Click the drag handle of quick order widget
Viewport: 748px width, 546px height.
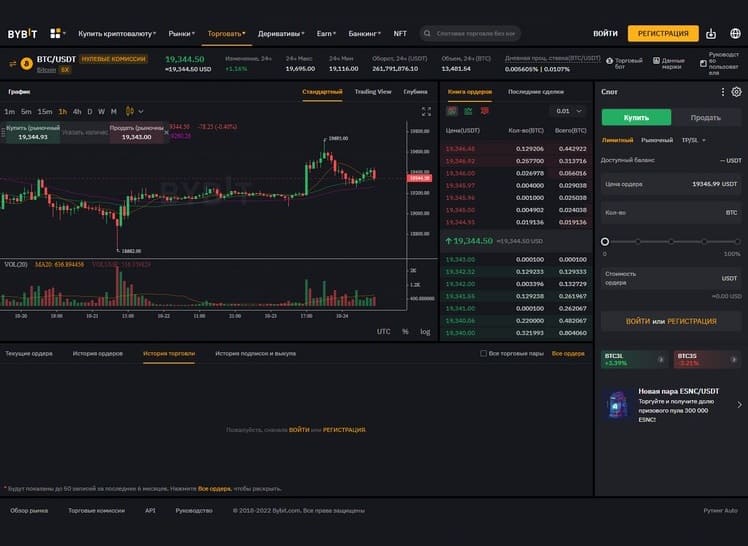click(x=3, y=133)
